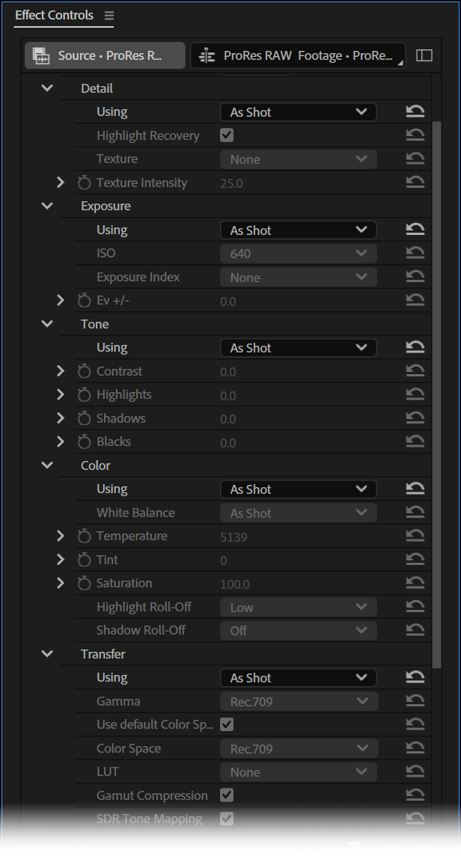Reset the Exposure Using parameter
Viewport: 461px width, 868px height.
coord(415,230)
